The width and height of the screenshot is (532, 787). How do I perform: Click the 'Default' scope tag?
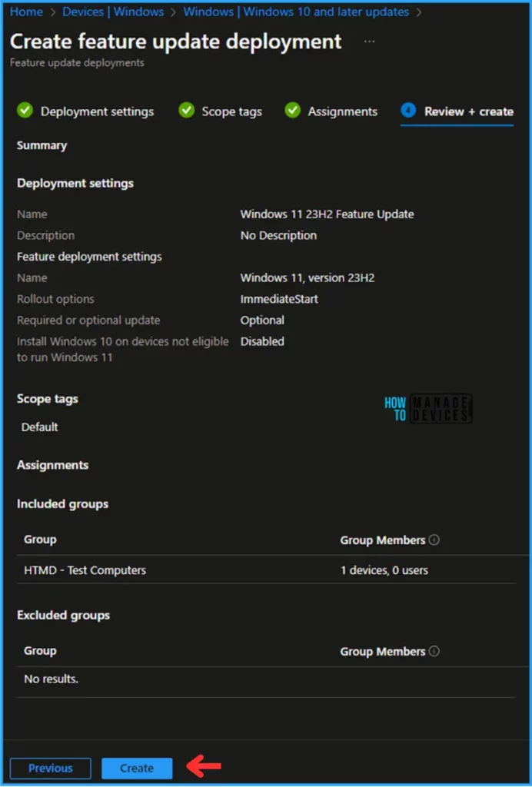40,427
